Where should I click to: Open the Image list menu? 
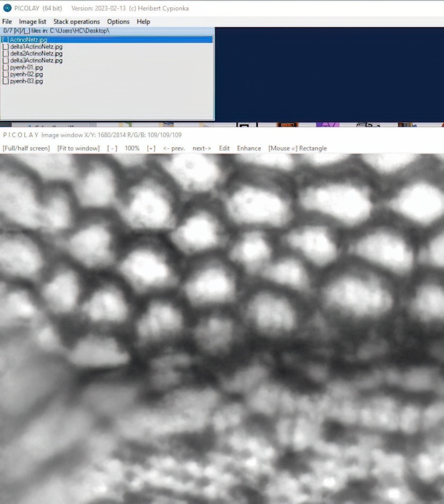point(32,22)
